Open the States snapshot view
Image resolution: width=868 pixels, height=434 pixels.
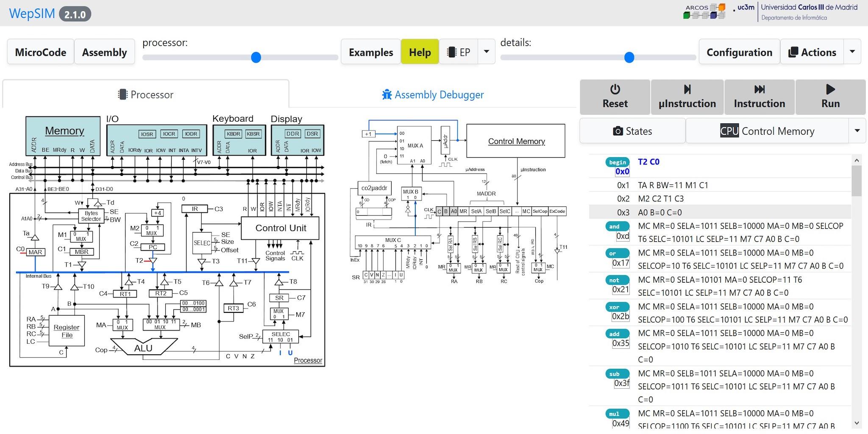coord(632,131)
